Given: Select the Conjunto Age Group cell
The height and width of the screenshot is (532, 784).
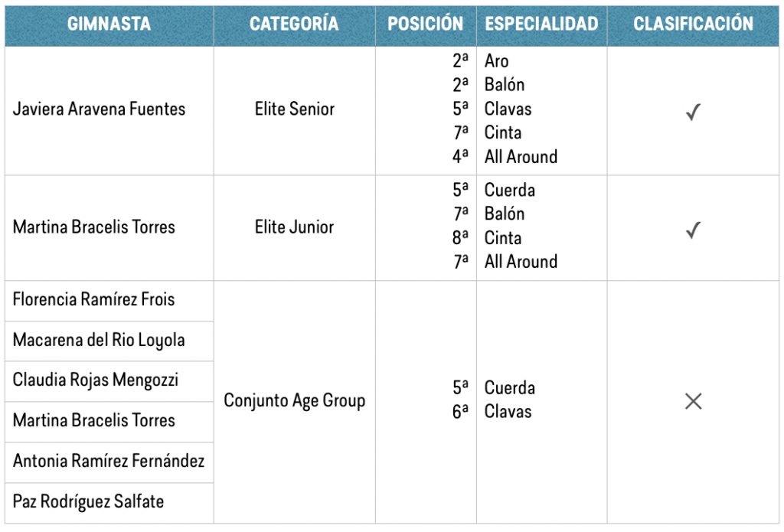Looking at the screenshot, I should [x=295, y=401].
